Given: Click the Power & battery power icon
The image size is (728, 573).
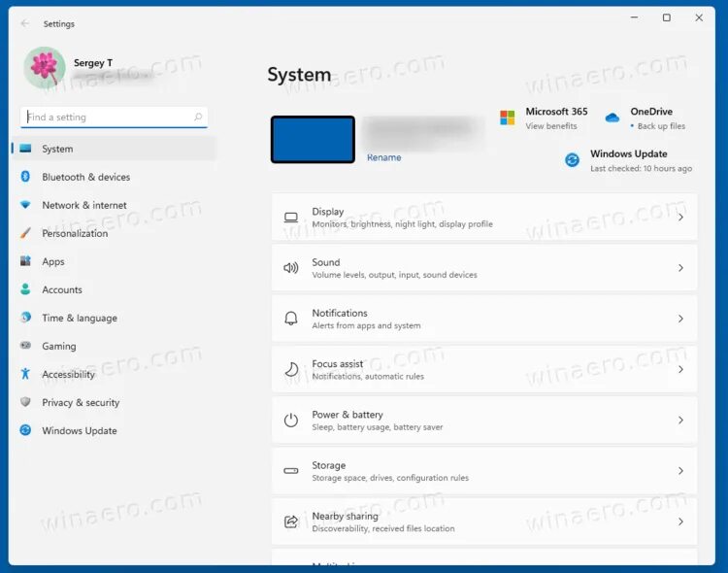Looking at the screenshot, I should (291, 421).
